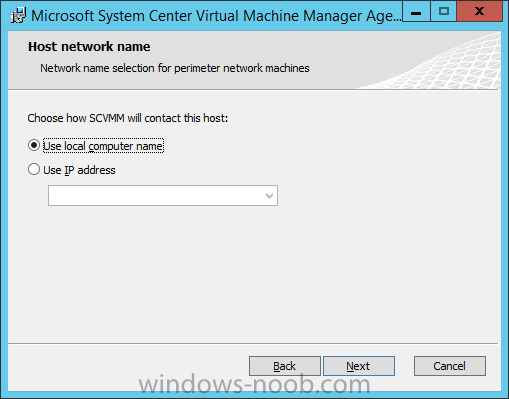Click inside the IP address combo box

coord(163,196)
